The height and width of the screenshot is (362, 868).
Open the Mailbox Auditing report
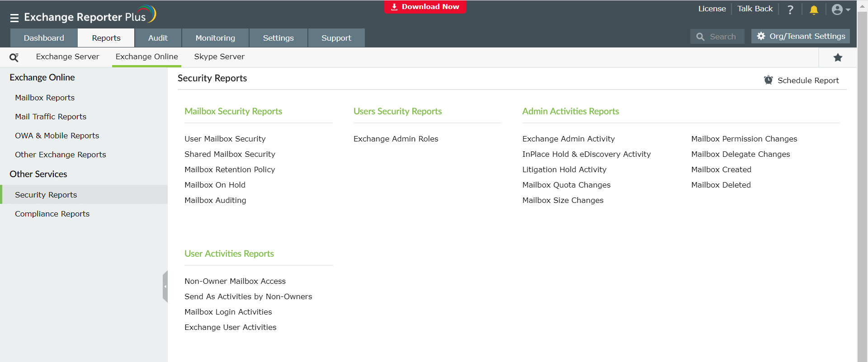pos(215,200)
